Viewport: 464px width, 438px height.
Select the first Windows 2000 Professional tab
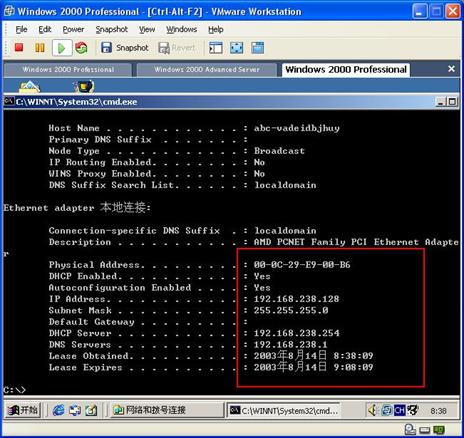tap(68, 70)
